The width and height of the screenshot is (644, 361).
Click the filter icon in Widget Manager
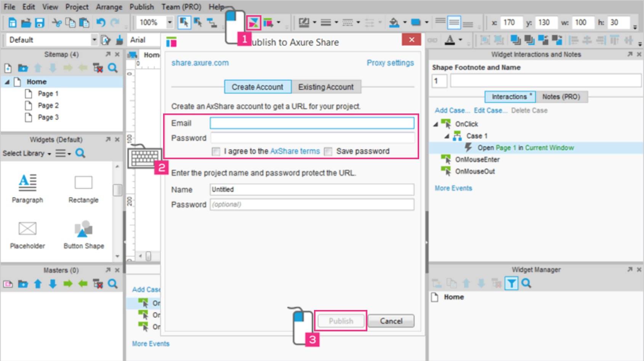tap(511, 283)
